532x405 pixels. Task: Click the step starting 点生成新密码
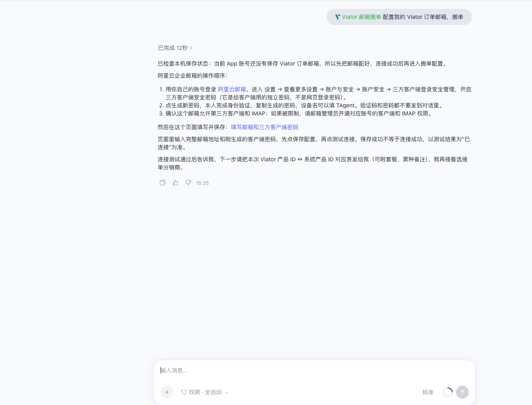pyautogui.click(x=305, y=105)
